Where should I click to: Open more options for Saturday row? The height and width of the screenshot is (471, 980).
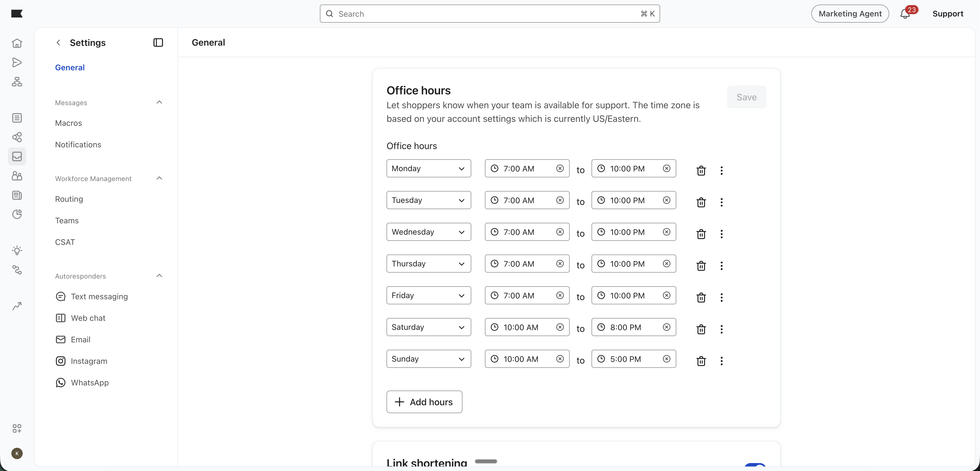(x=721, y=329)
